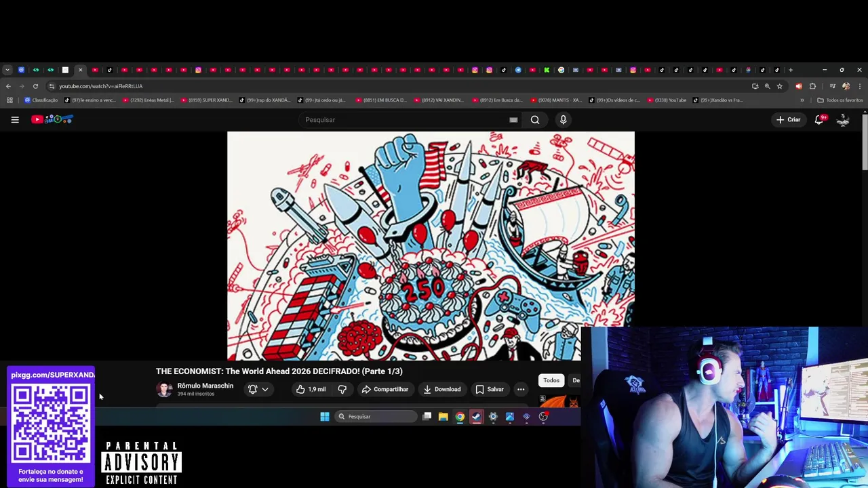Open the EM BUSCA D... bookmark
This screenshot has height=488, width=868.
click(381, 100)
